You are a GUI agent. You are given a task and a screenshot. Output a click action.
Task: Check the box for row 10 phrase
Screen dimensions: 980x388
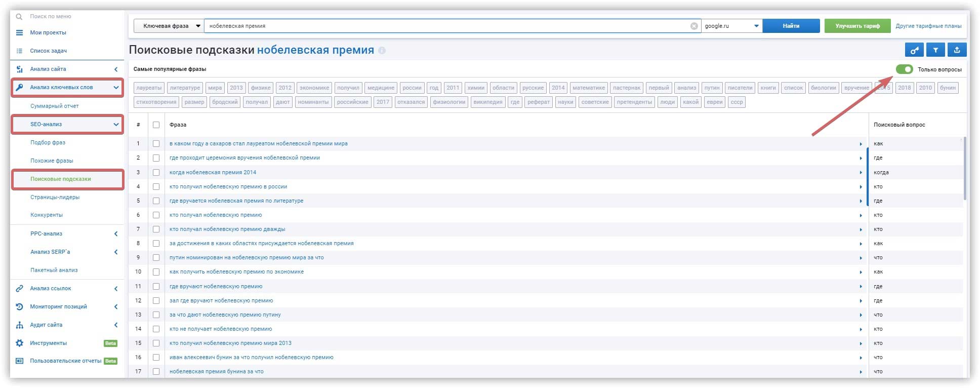156,272
